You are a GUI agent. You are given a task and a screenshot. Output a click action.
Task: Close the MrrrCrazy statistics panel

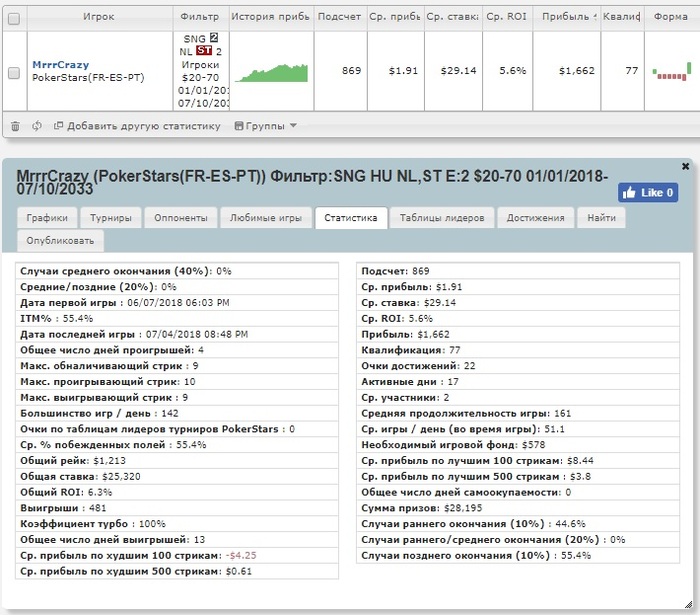(x=685, y=166)
